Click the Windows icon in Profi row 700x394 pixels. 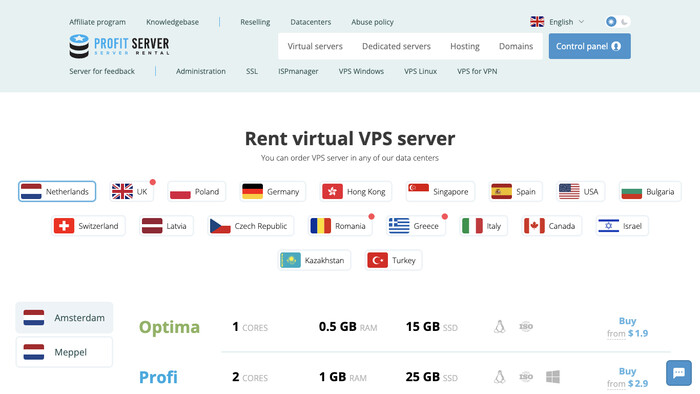pos(553,377)
